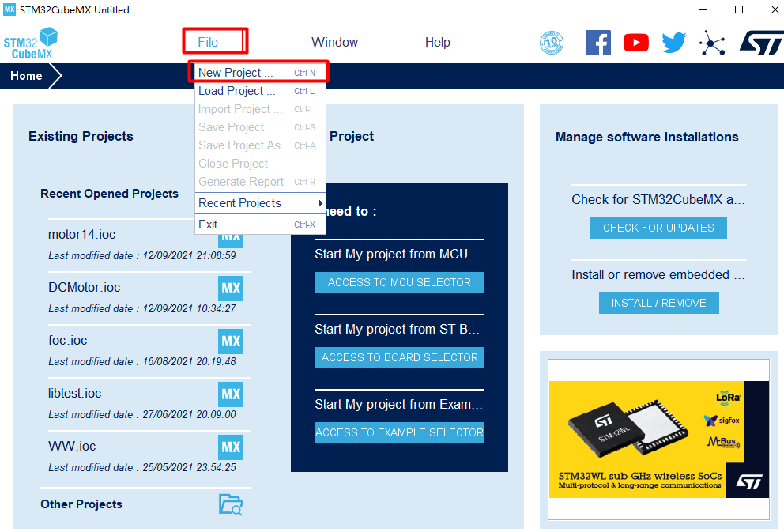This screenshot has width=784, height=532.
Task: Open the STM32WL sub-GHz wireless SoCs banner
Action: point(658,440)
